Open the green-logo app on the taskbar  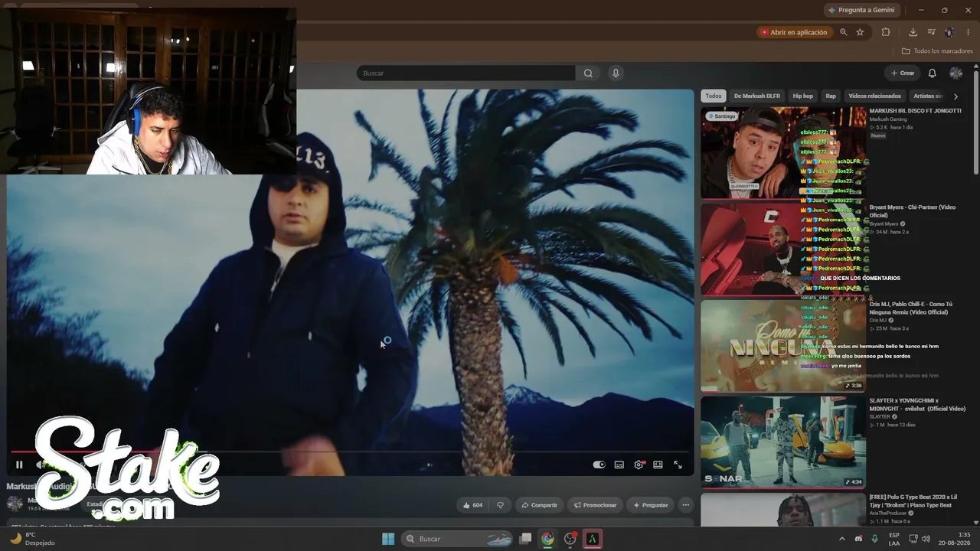[x=592, y=539]
